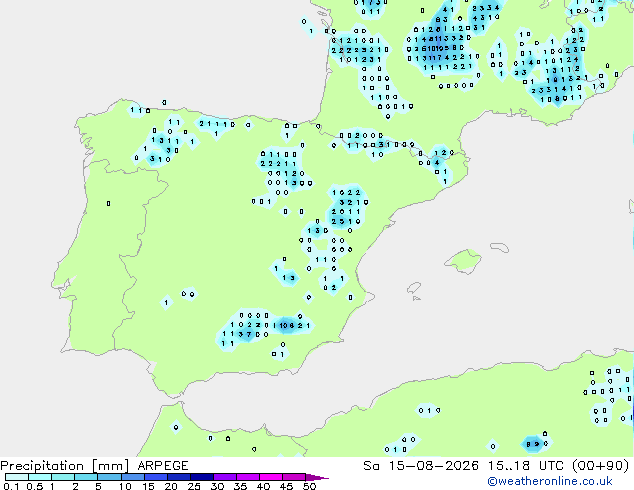The image size is (634, 490).
Task: Click the 15–20 mm legend color swatch
Action: pos(156,477)
